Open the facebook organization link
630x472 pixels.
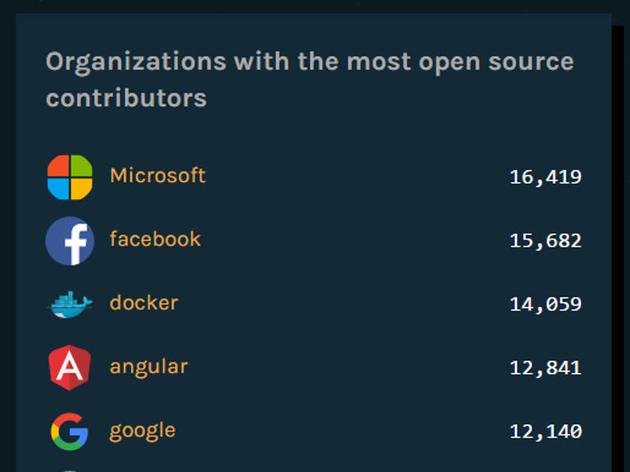point(155,239)
